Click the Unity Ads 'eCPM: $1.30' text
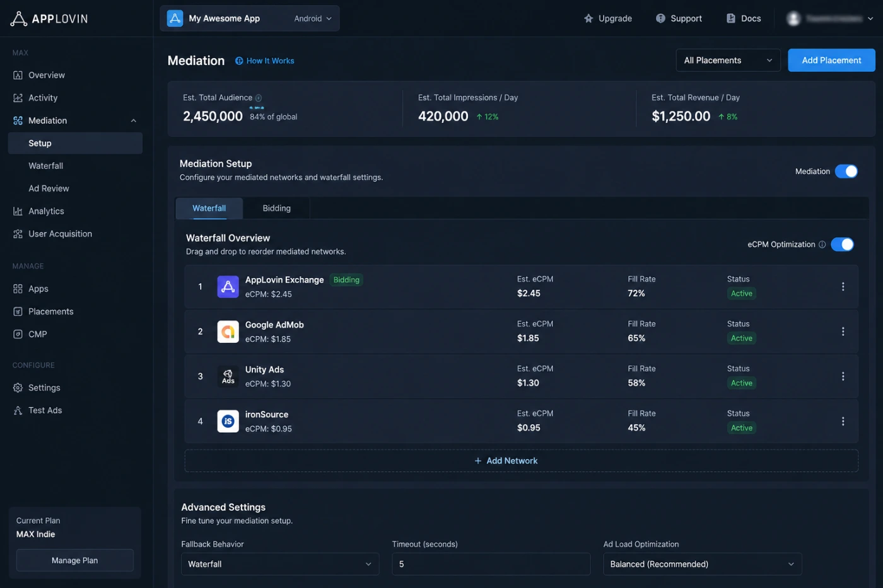Viewport: 883px width, 588px height. 268,384
